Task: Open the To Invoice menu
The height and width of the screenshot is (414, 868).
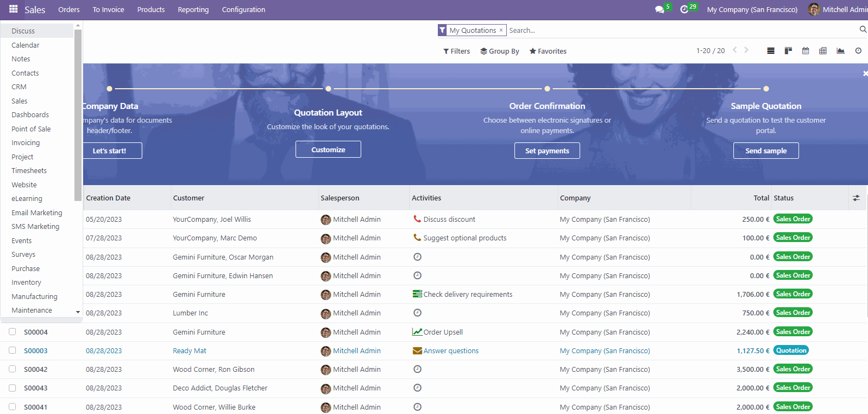Action: [x=108, y=9]
